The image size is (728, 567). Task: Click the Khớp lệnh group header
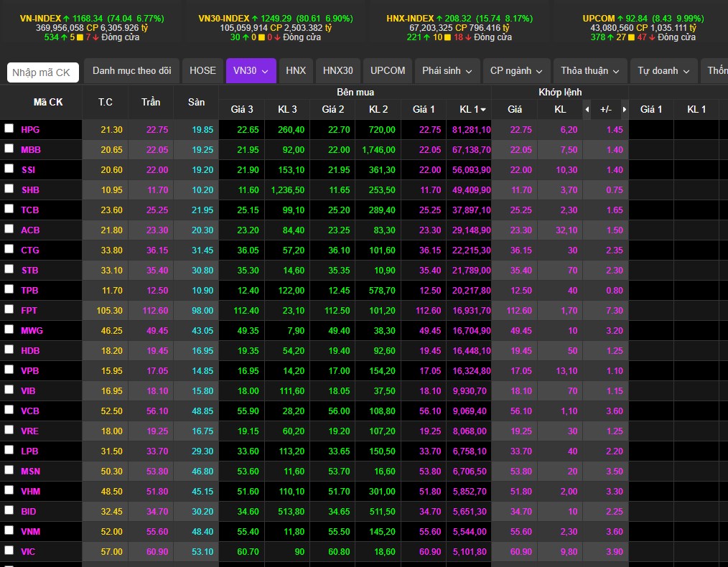point(560,93)
